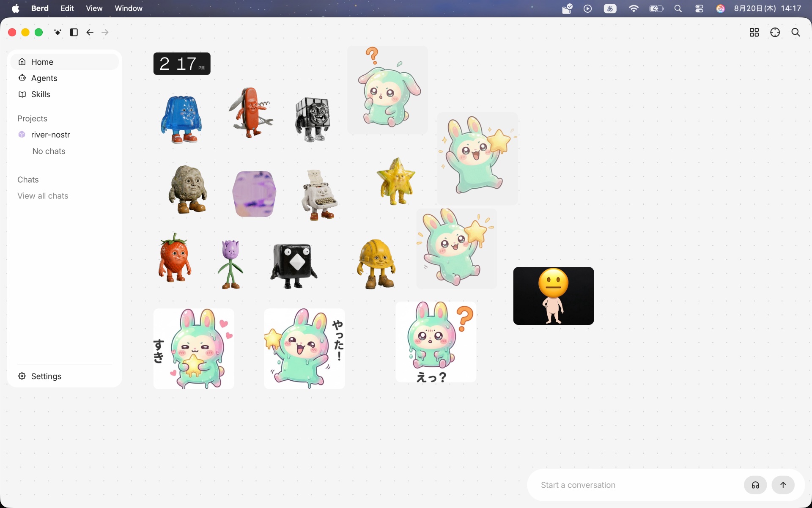Select the rock character with boots
The height and width of the screenshot is (508, 812).
[188, 189]
